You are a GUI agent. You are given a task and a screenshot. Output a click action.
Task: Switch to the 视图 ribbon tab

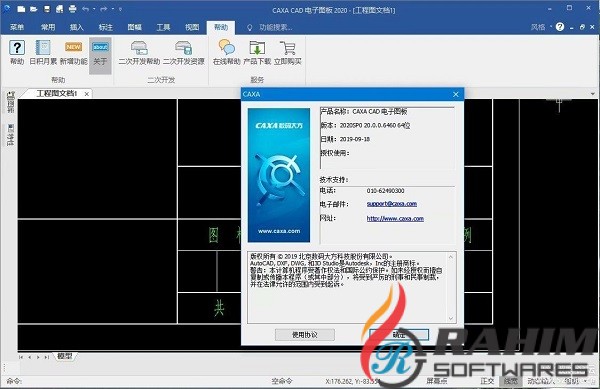click(x=192, y=27)
